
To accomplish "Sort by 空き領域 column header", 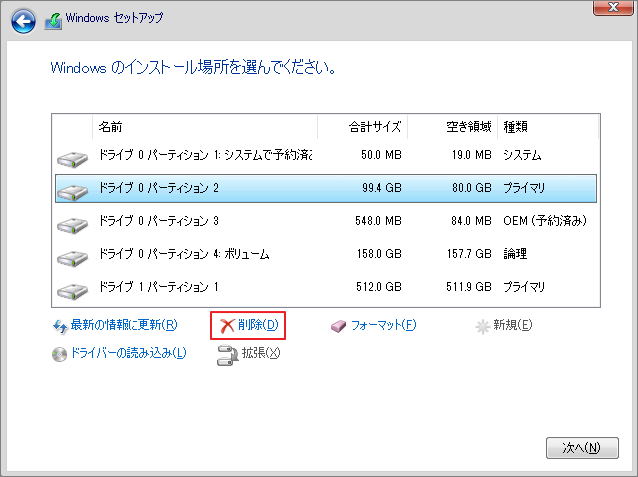I will click(452, 127).
